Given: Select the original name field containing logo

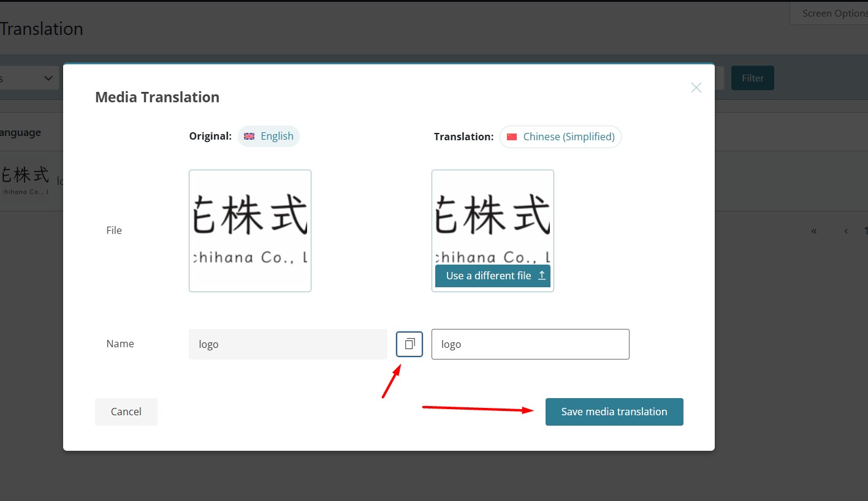Looking at the screenshot, I should 288,344.
